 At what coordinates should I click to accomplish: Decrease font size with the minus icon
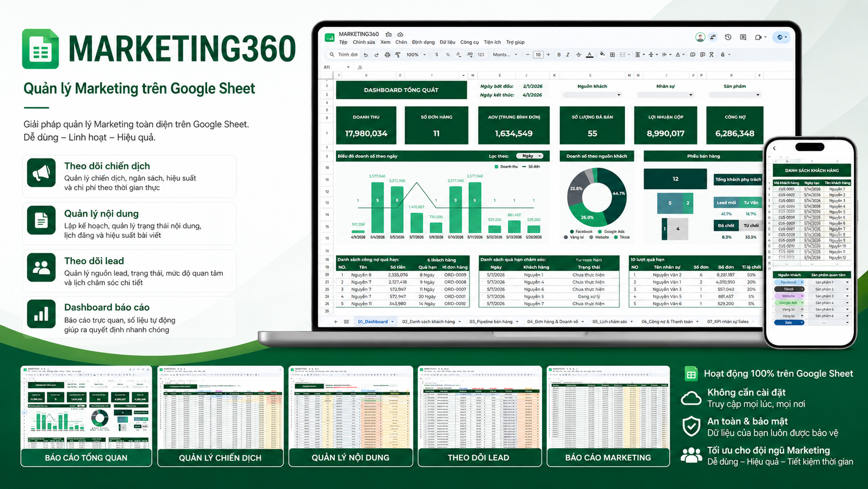(x=528, y=55)
